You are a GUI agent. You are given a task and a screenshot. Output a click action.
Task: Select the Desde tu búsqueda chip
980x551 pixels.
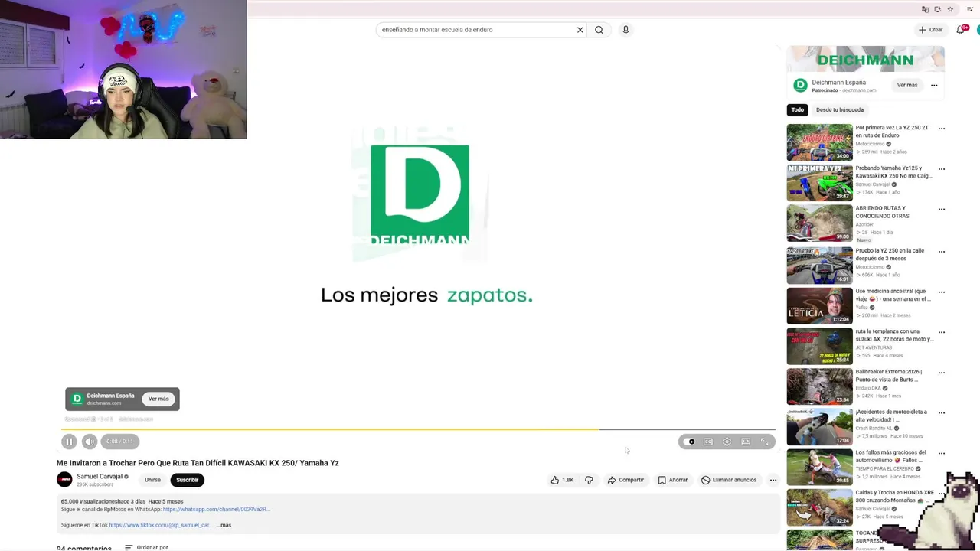[x=840, y=109]
